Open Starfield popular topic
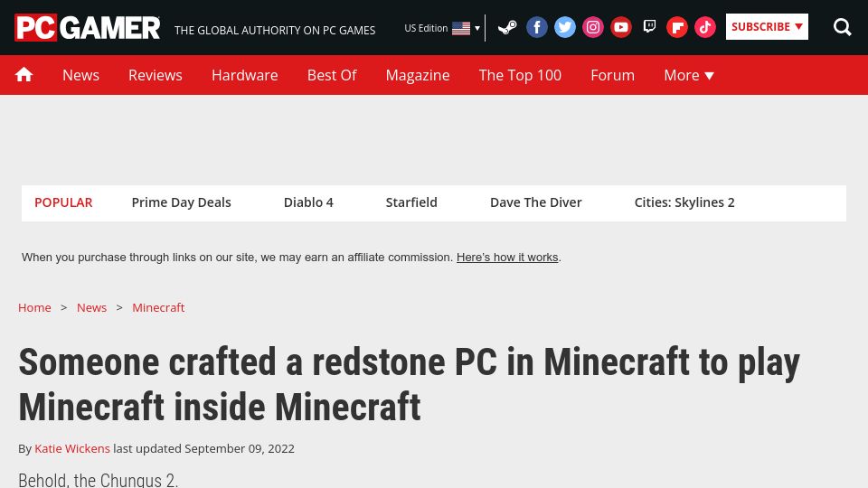Viewport: 868px width, 488px height. tap(411, 202)
